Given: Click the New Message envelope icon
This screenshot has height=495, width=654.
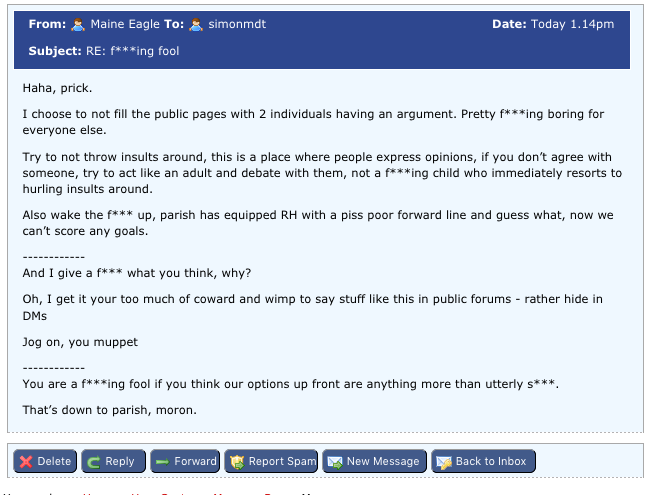Looking at the screenshot, I should tap(335, 461).
